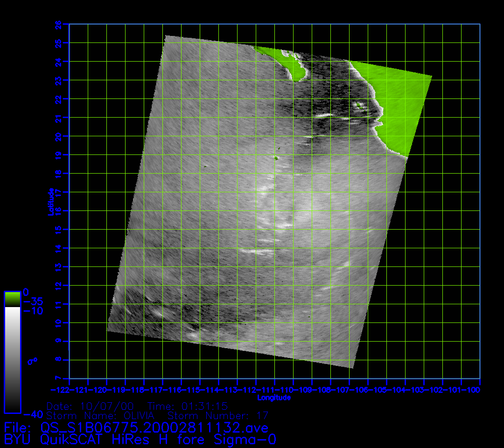Click the small green island near latitude 19

(x=276, y=158)
